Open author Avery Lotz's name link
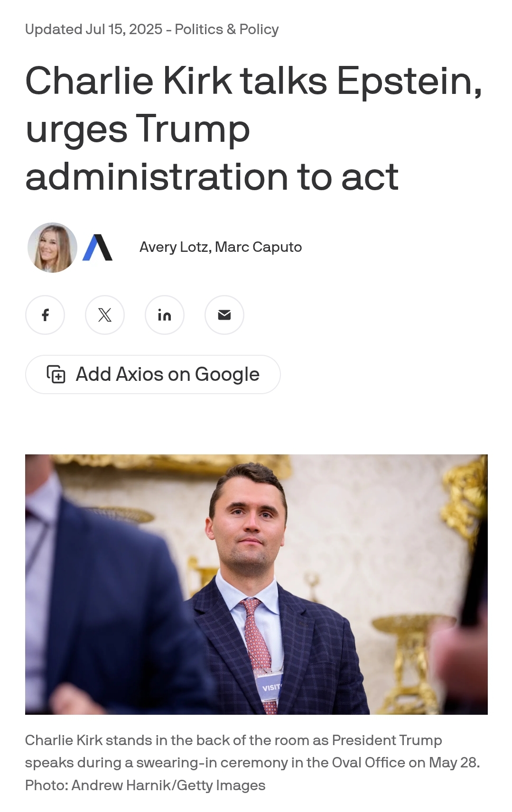This screenshot has width=512, height=812. coord(175,247)
